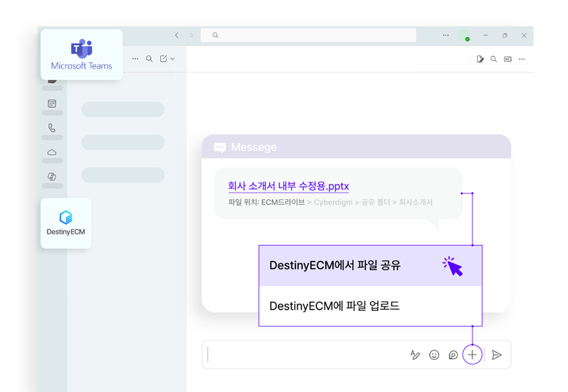Screen dimensions: 568x392
Task: Start a new chat with the compose icon
Action: 162,58
